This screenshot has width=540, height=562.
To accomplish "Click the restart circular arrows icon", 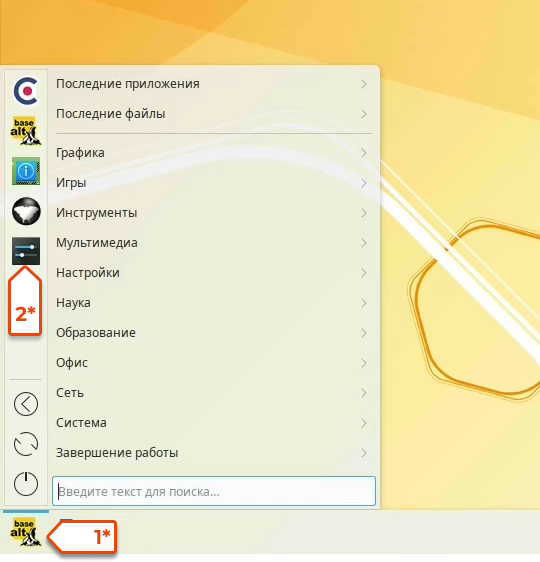I will click(x=26, y=444).
